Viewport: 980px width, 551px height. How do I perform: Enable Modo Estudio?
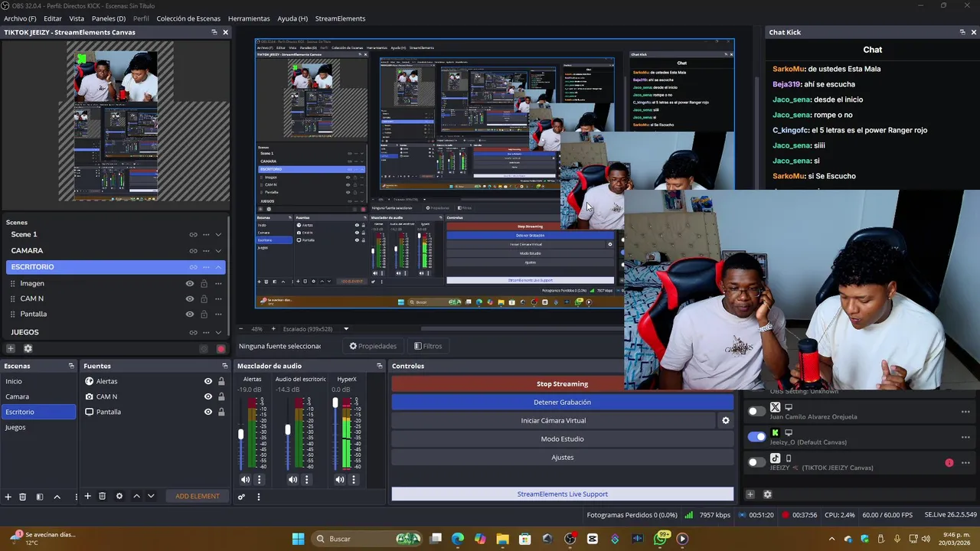[x=562, y=439]
